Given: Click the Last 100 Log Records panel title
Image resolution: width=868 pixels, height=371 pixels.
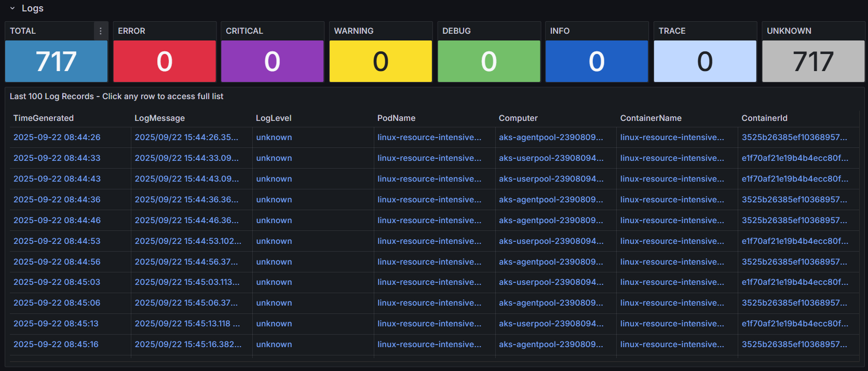Looking at the screenshot, I should pyautogui.click(x=116, y=97).
